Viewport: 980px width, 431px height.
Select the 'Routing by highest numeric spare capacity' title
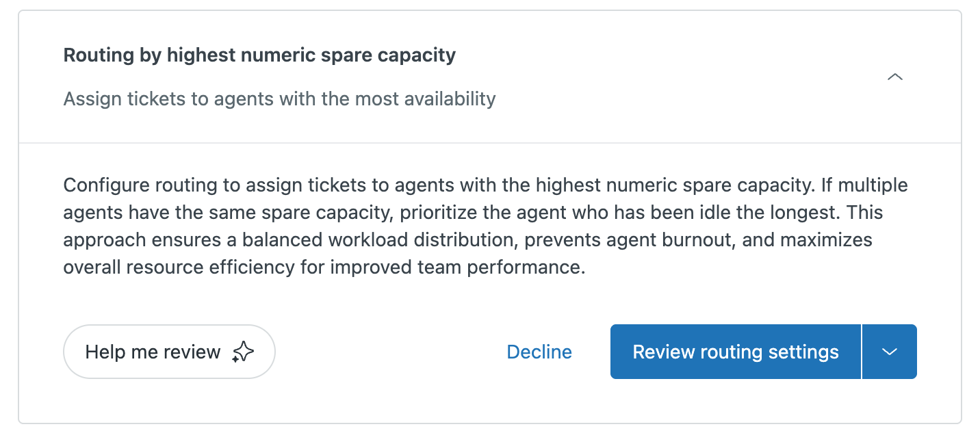tap(259, 55)
